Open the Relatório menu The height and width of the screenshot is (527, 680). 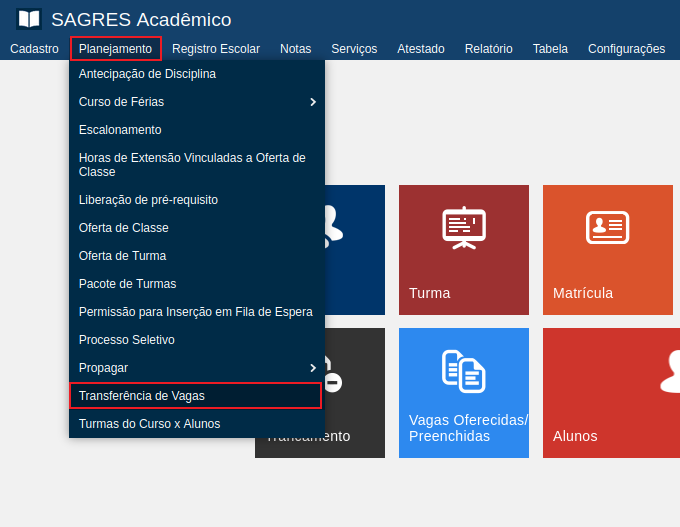[x=488, y=48]
